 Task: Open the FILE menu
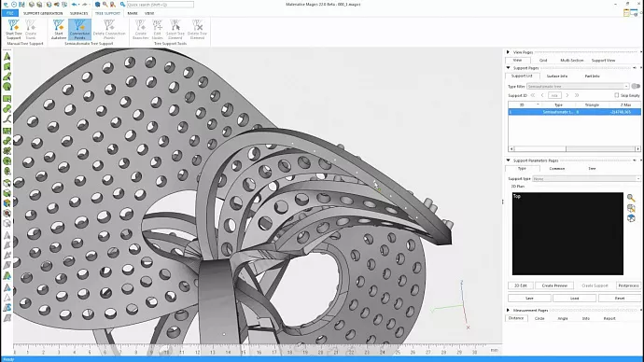pyautogui.click(x=10, y=13)
